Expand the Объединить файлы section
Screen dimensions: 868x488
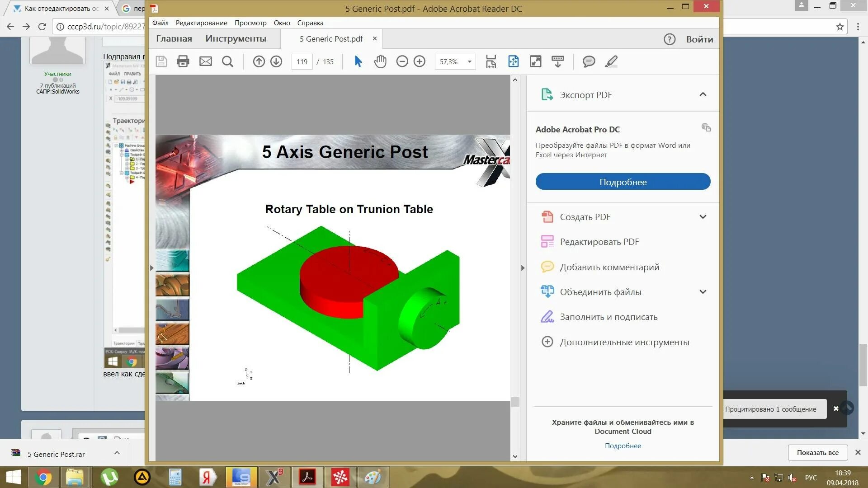[703, 292]
